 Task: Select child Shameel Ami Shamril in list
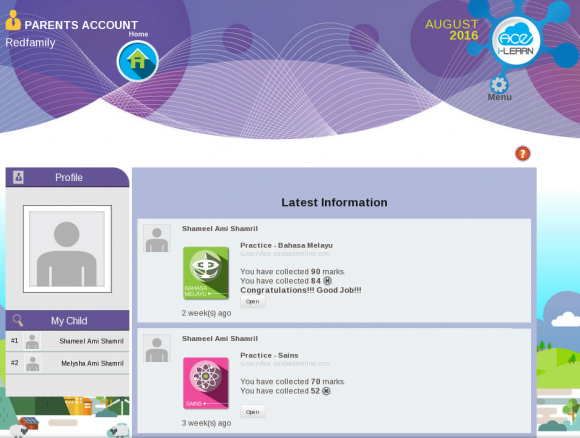click(67, 341)
